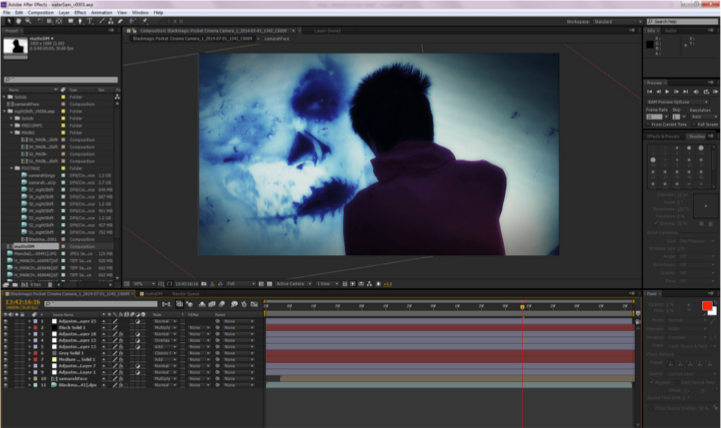Toggle Auto-keyframe stopwatch in timeline

[x=244, y=304]
